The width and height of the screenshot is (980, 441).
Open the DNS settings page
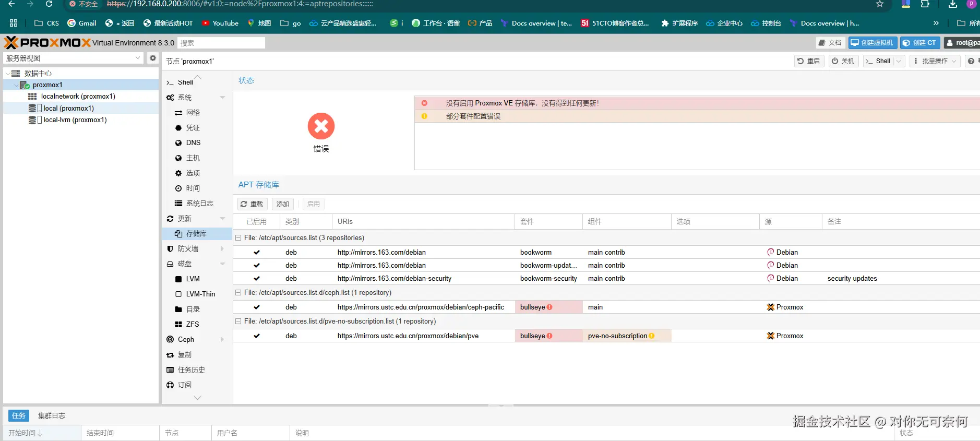[193, 143]
